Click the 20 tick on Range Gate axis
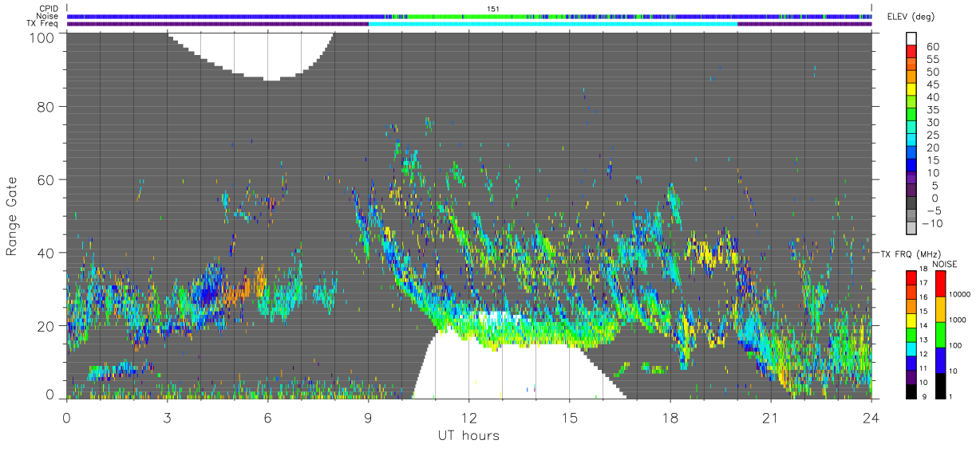This screenshot has width=980, height=452. (47, 326)
